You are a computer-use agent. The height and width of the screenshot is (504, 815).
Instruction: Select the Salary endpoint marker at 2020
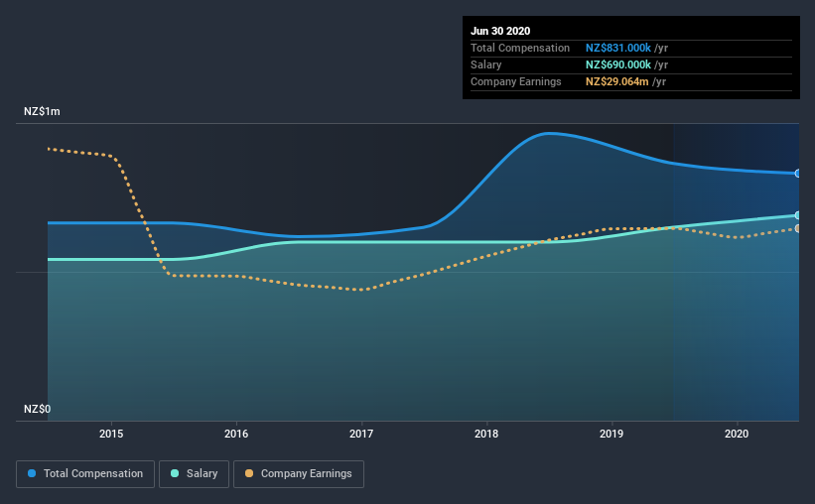click(x=797, y=215)
